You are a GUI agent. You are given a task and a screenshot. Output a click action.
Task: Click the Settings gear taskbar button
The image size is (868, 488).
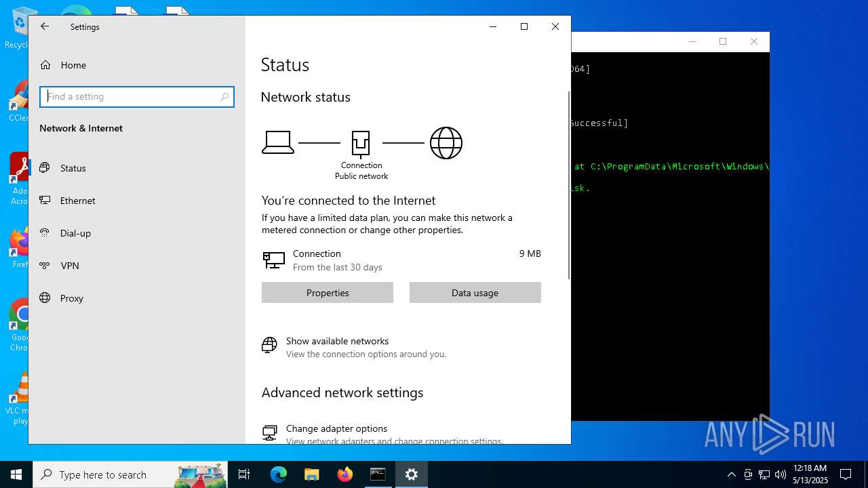coord(411,474)
